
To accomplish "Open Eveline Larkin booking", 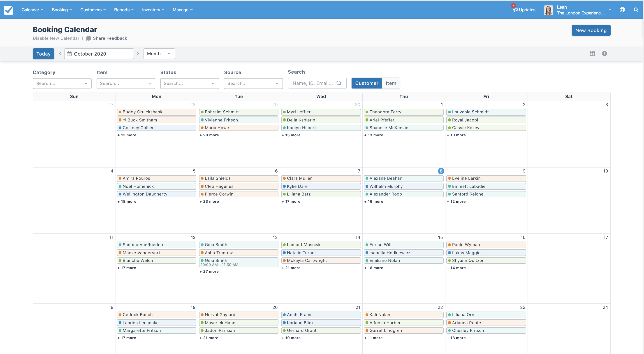I will tap(486, 178).
